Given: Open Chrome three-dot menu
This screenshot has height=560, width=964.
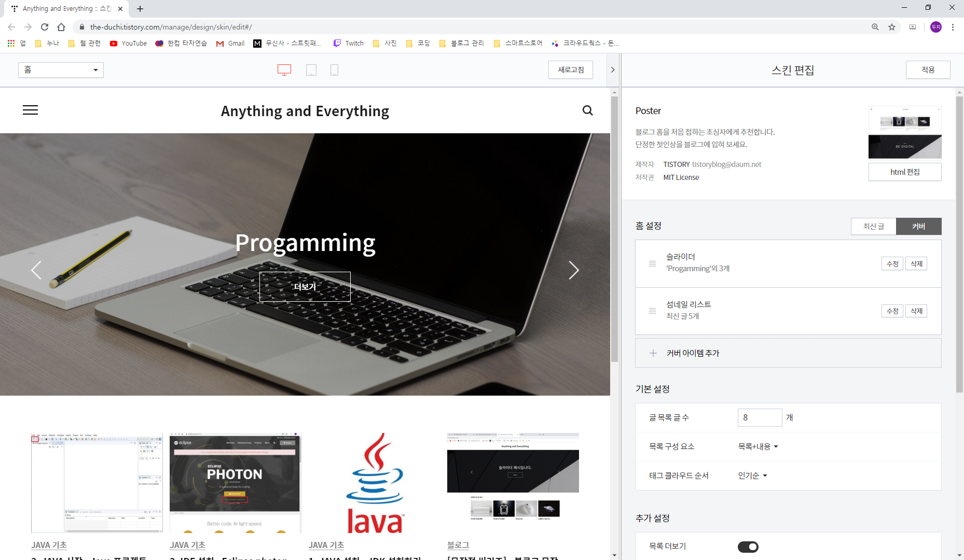Looking at the screenshot, I should click(x=953, y=27).
